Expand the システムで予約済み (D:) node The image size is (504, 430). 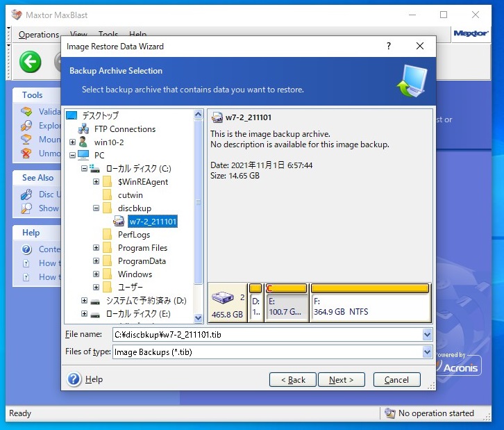pyautogui.click(x=84, y=300)
